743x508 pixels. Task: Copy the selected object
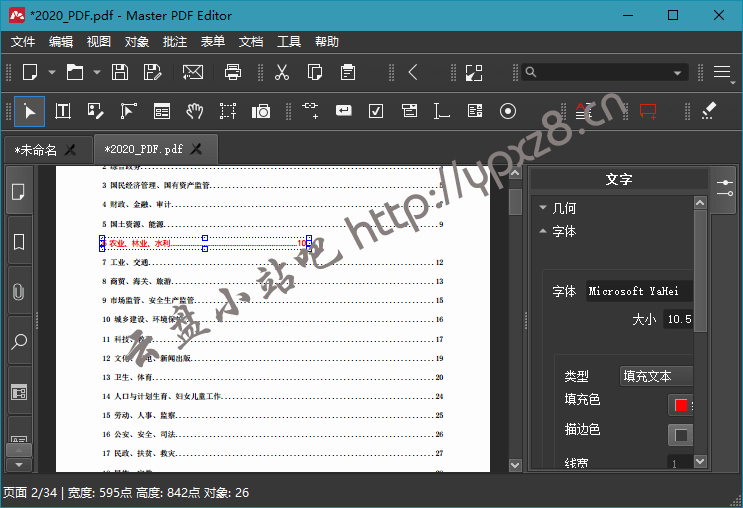click(x=315, y=73)
